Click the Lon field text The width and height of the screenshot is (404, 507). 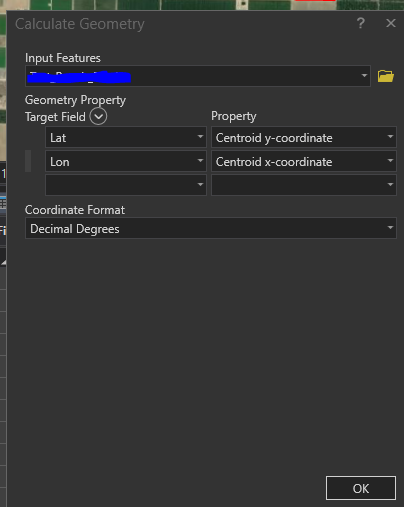pos(60,162)
